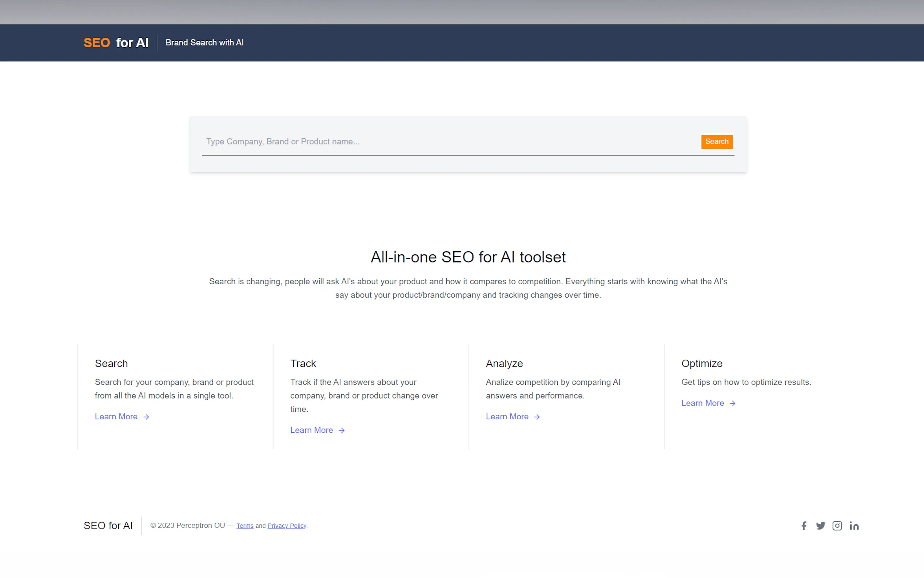Open Brand Search with AI header item

click(204, 43)
